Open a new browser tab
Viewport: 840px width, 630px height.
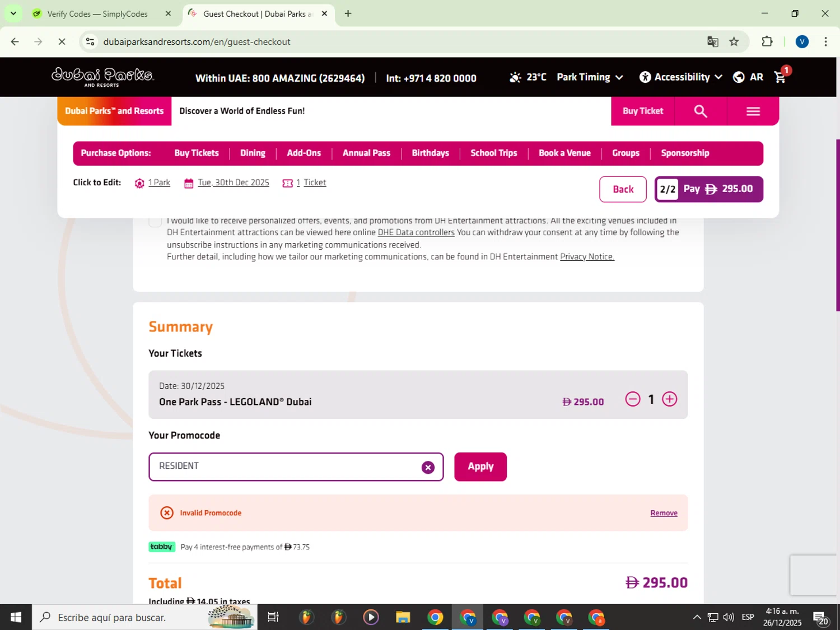tap(348, 13)
